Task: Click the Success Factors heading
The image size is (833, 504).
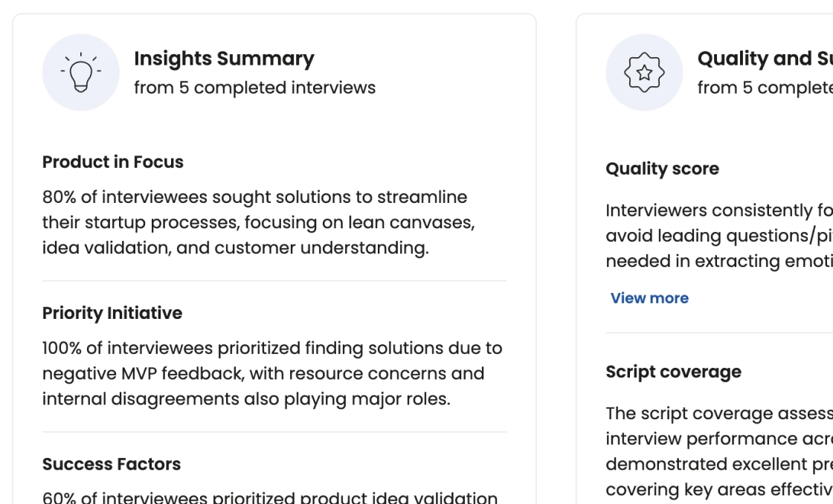Action: pyautogui.click(x=112, y=464)
